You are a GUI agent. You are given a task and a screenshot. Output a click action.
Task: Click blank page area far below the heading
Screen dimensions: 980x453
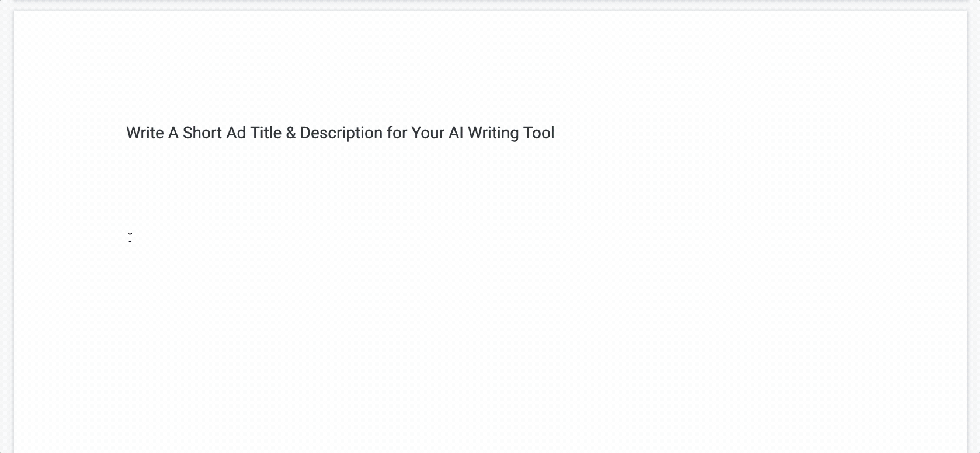(467, 362)
